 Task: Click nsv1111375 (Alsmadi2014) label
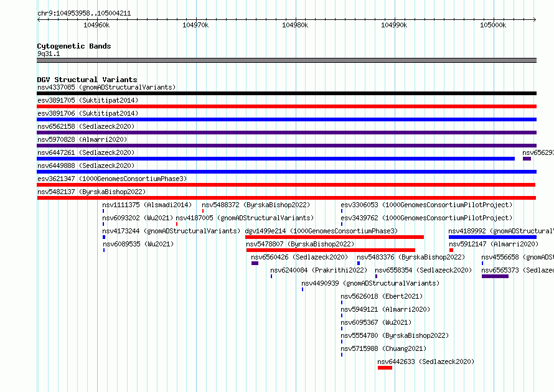(147, 205)
